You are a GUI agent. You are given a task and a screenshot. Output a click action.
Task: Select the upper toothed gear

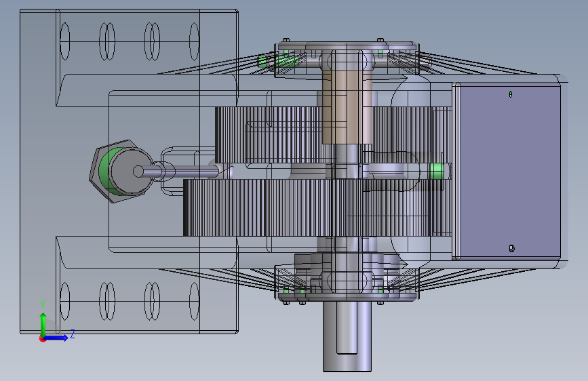click(270, 135)
